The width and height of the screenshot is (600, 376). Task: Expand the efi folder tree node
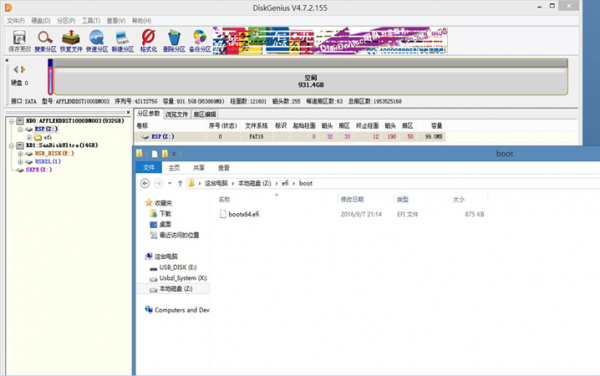(x=29, y=137)
